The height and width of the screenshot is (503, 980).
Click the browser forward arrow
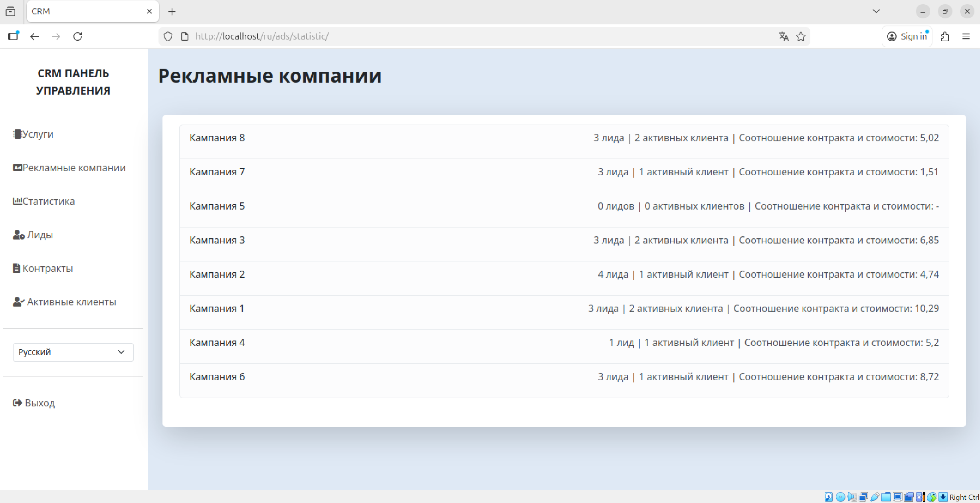[56, 36]
